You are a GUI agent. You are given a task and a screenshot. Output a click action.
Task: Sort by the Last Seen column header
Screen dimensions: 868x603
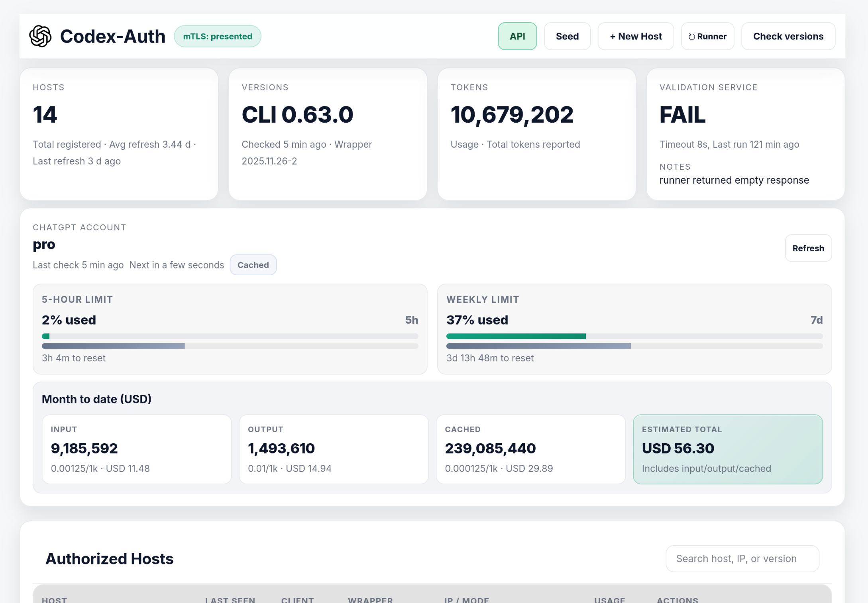pyautogui.click(x=230, y=599)
